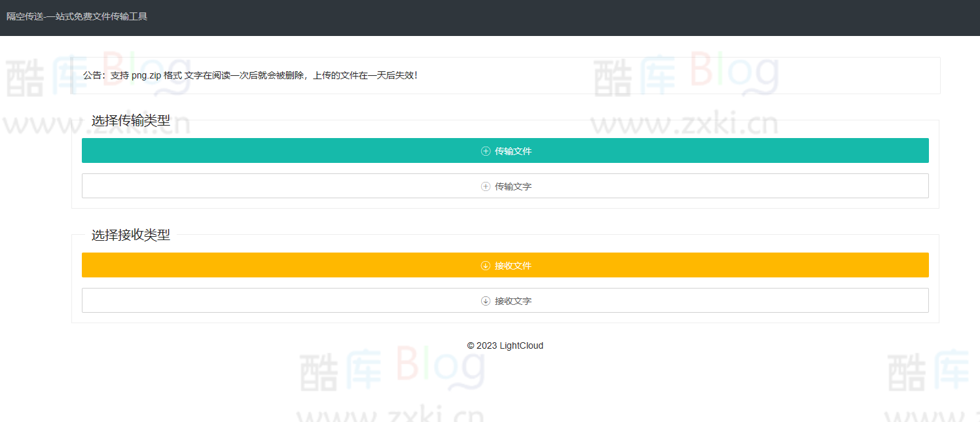980x422 pixels.
Task: Click the plus circle in the white transfer row
Action: coord(485,186)
